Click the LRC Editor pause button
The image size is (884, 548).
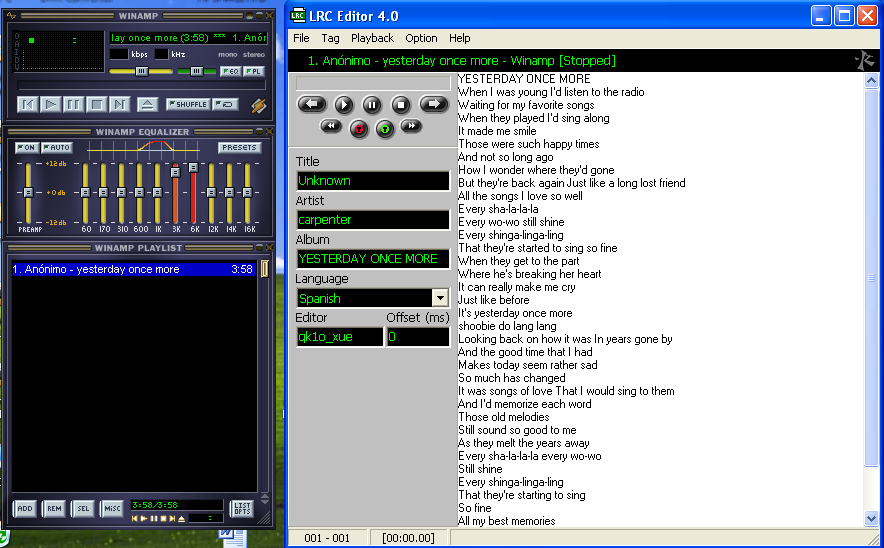coord(371,104)
